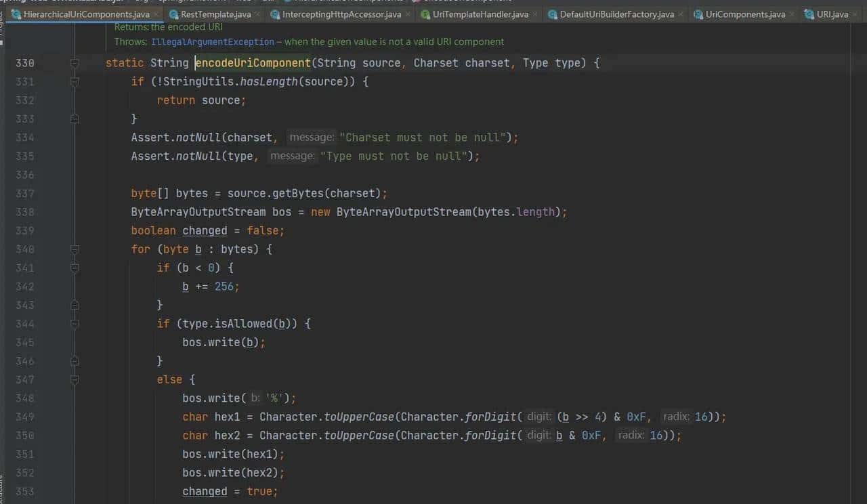Click the 'return source;' statement
The height and width of the screenshot is (504, 867).
coord(201,100)
